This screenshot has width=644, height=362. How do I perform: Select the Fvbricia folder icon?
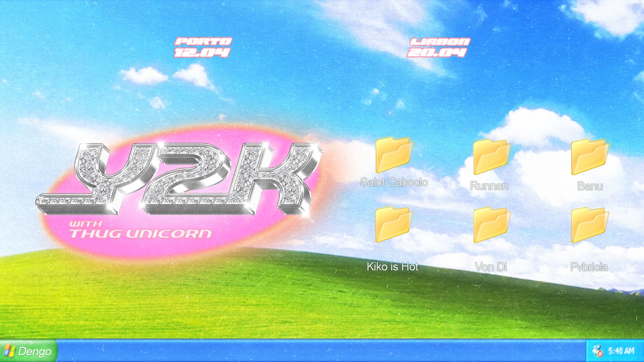click(590, 225)
